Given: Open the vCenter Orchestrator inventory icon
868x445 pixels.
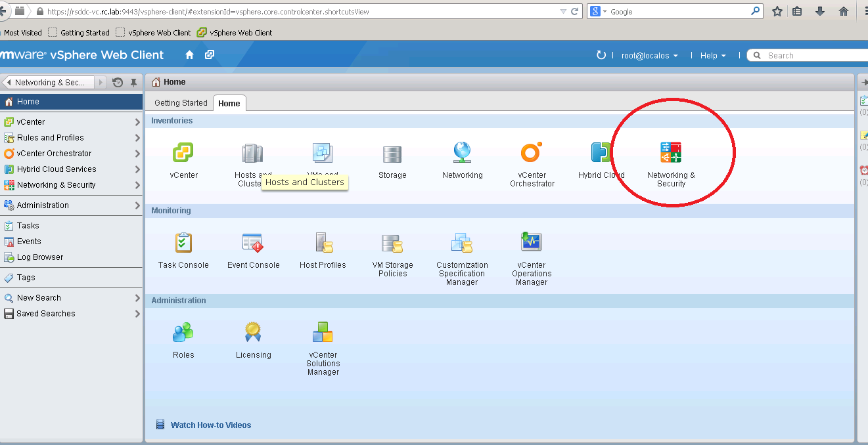Looking at the screenshot, I should [532, 154].
